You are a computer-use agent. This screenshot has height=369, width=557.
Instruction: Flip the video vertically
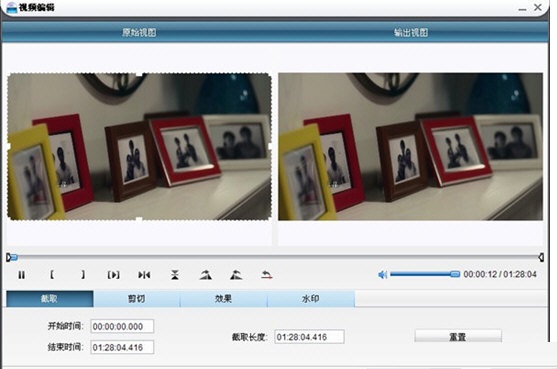[x=174, y=275]
